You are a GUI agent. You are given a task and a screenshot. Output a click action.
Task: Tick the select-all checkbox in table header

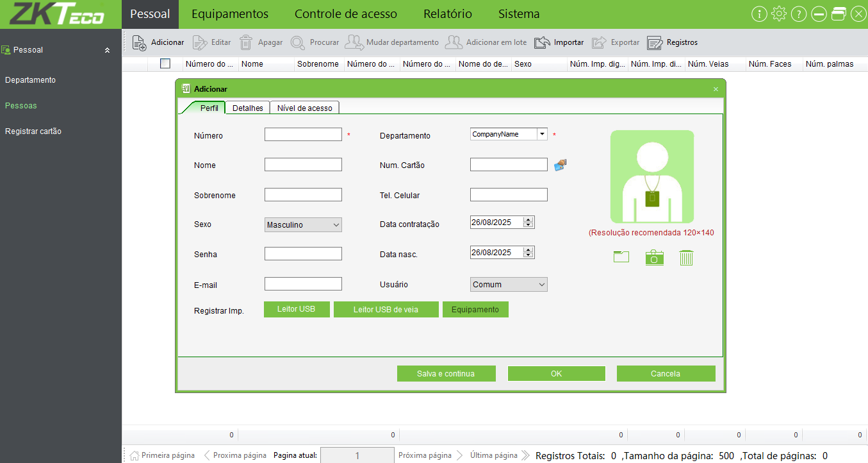point(165,63)
